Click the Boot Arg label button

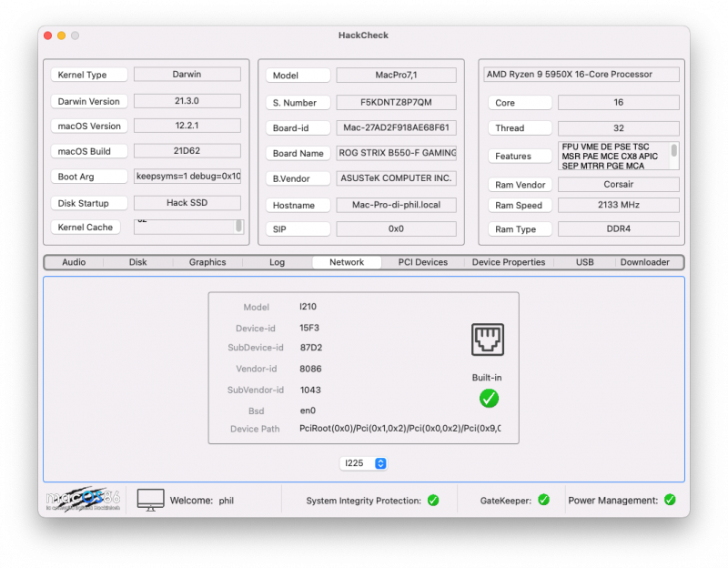tap(88, 177)
